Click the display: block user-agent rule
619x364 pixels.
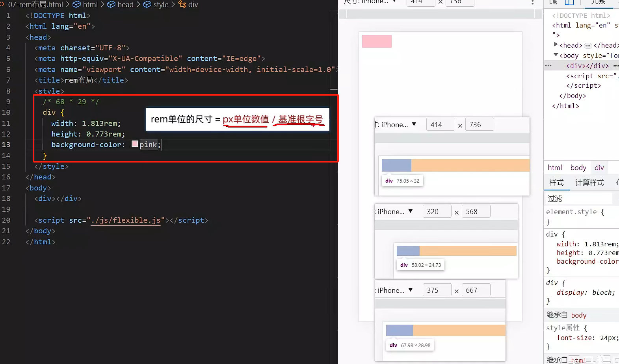[x=586, y=292]
